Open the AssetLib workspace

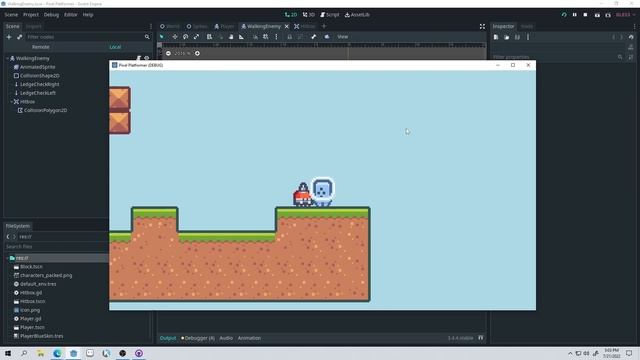click(357, 15)
